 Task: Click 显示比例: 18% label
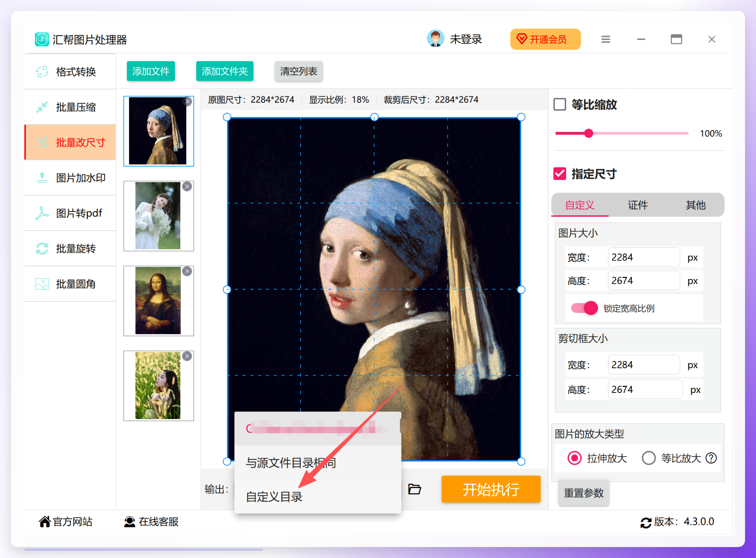tap(339, 99)
